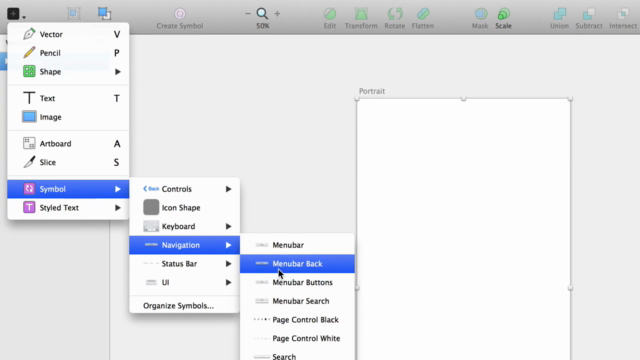Select the Portrait artboard label
The height and width of the screenshot is (360, 640).
coord(372,91)
